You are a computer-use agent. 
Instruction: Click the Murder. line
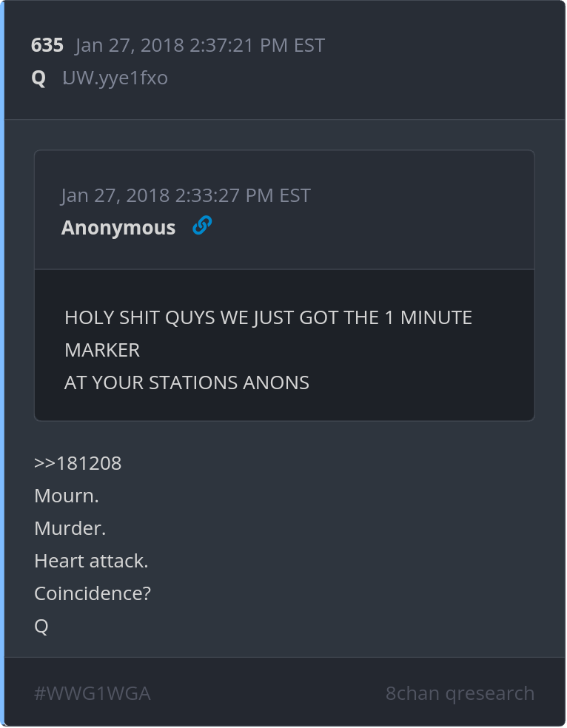click(x=70, y=528)
